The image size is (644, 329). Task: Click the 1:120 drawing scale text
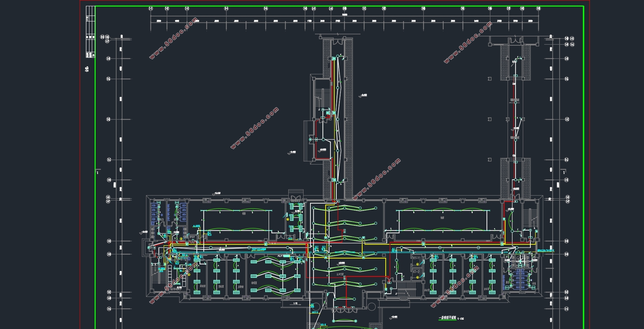(x=461, y=319)
